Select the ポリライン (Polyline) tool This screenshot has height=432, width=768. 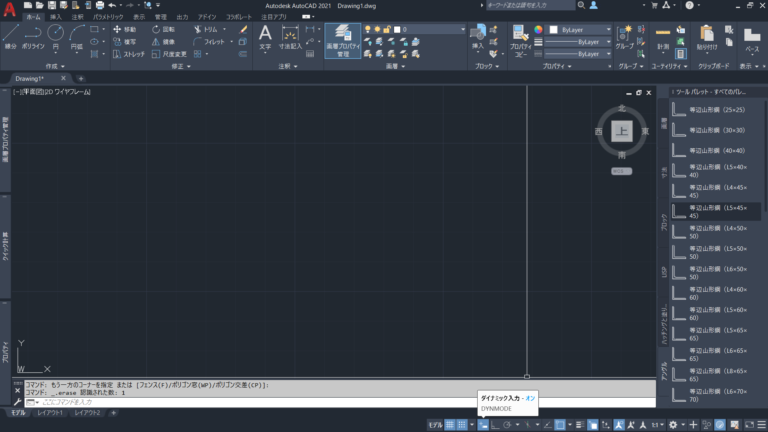[33, 36]
